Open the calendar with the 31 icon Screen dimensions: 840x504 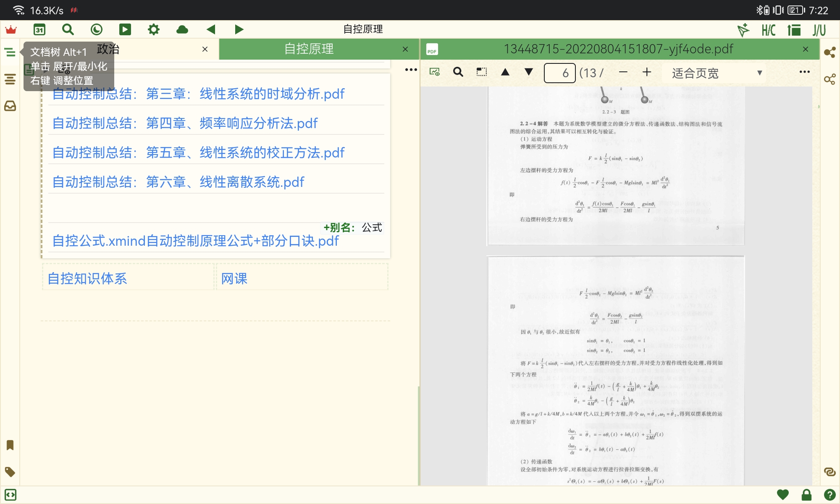pos(40,29)
